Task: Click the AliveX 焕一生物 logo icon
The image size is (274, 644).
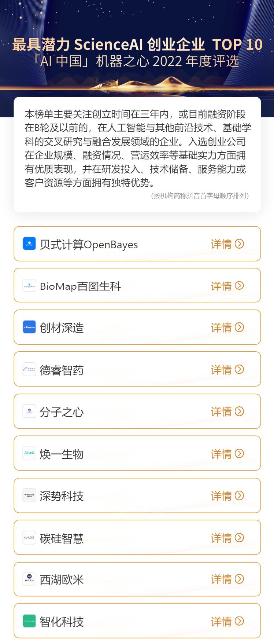Action: [x=29, y=453]
